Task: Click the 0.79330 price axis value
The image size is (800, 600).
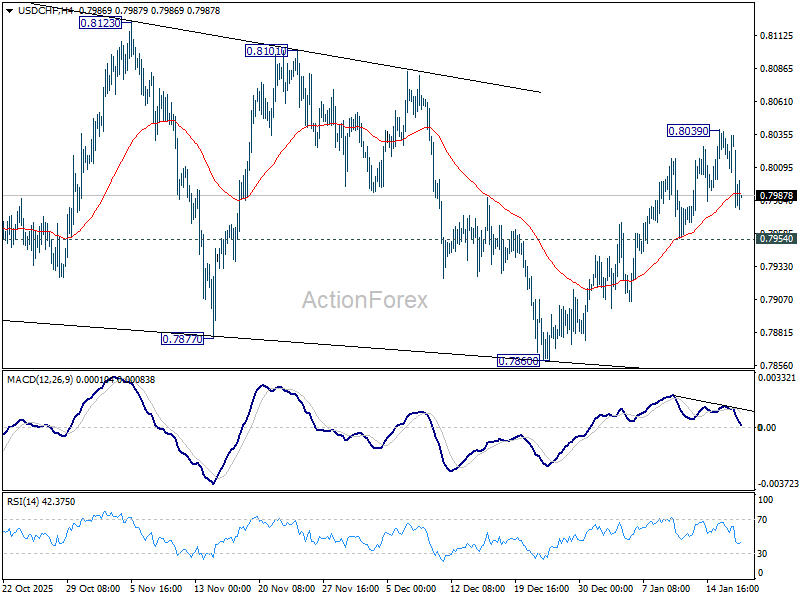Action: click(x=777, y=267)
